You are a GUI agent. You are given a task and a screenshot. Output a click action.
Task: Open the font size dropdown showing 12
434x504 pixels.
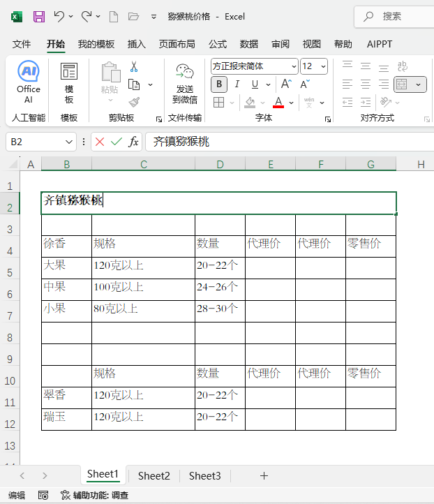323,66
